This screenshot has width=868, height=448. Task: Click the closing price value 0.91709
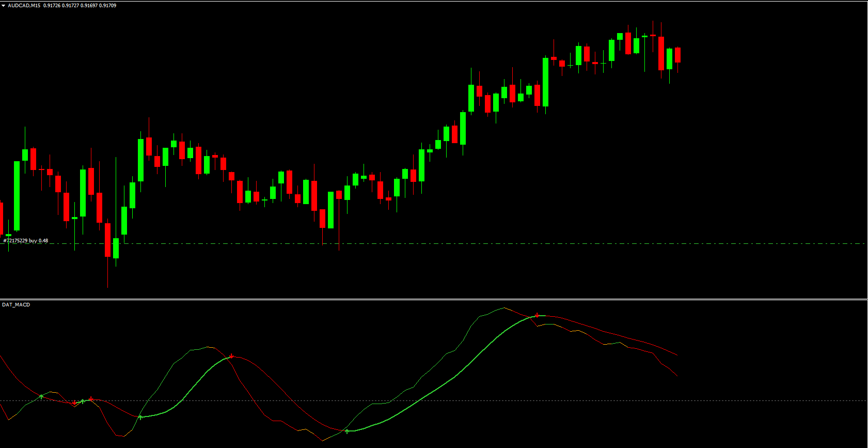pos(108,6)
